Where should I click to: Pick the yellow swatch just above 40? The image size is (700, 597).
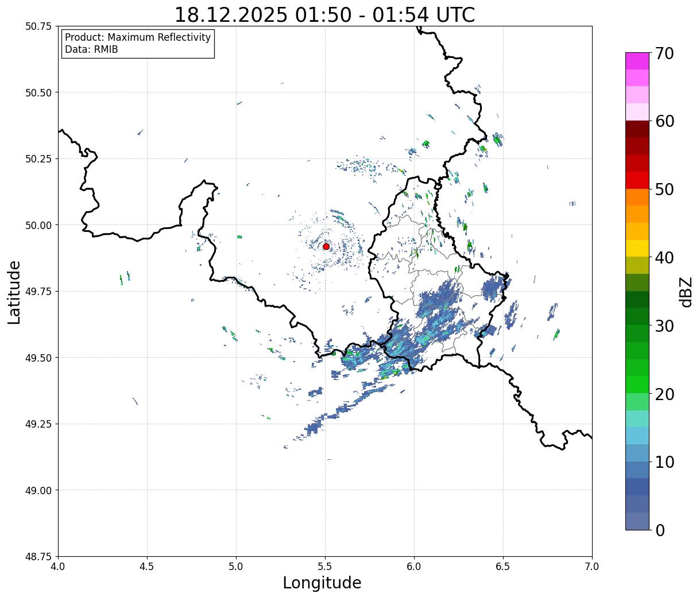[637, 248]
